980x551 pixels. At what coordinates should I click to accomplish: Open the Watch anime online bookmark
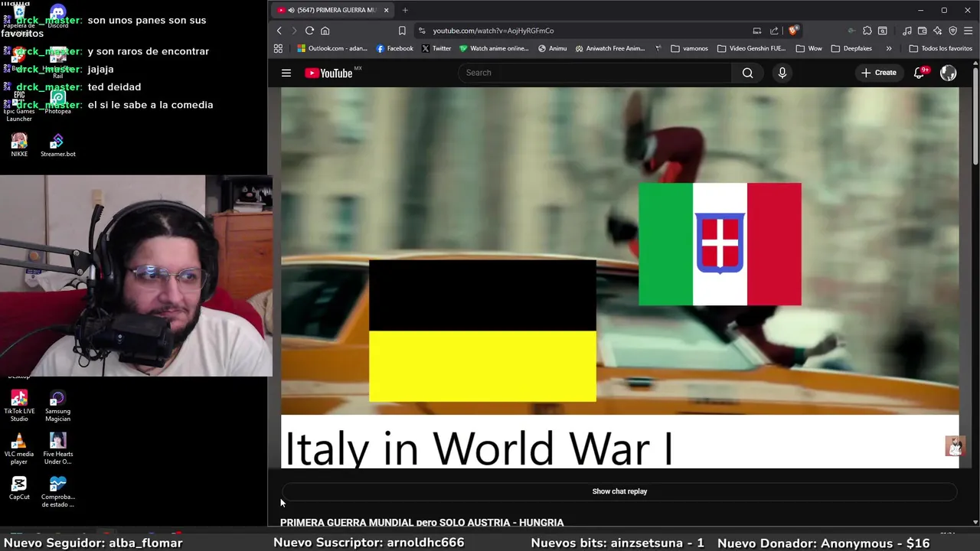point(494,48)
